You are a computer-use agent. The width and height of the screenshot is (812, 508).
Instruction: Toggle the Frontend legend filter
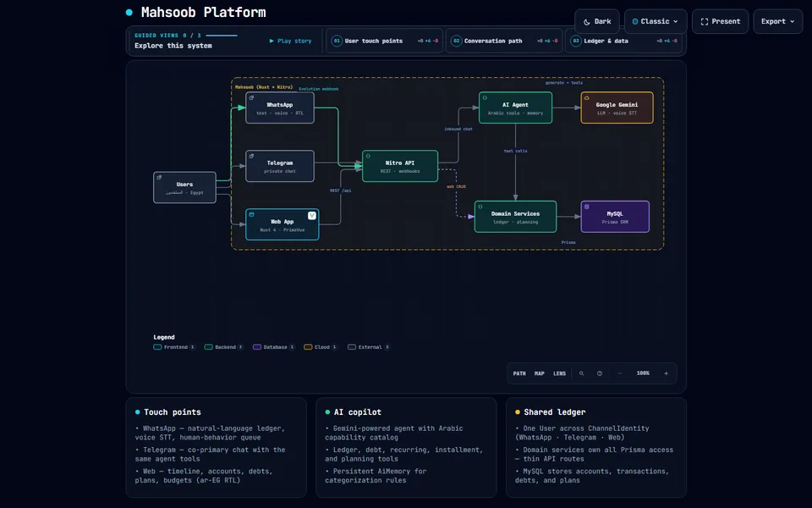click(174, 347)
